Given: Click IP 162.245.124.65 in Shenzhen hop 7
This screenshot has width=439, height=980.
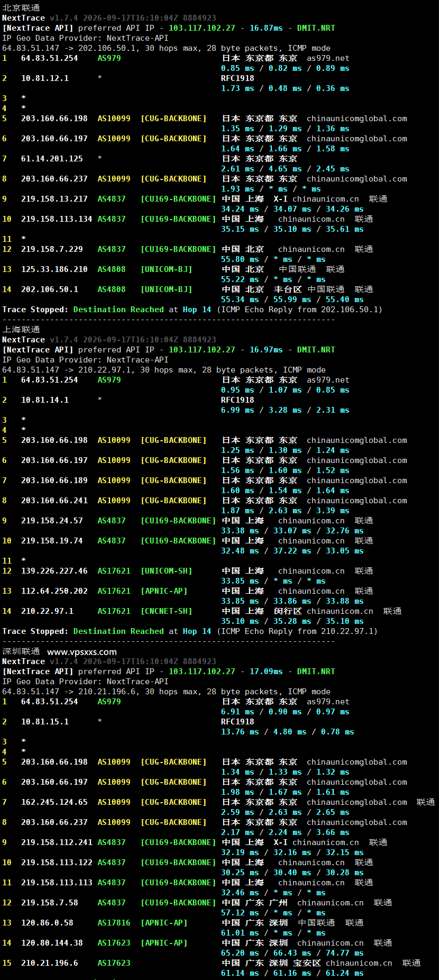Looking at the screenshot, I should click(x=54, y=802).
